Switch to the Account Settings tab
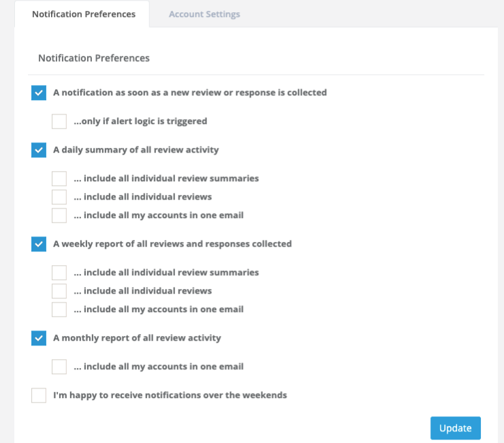 (x=204, y=14)
